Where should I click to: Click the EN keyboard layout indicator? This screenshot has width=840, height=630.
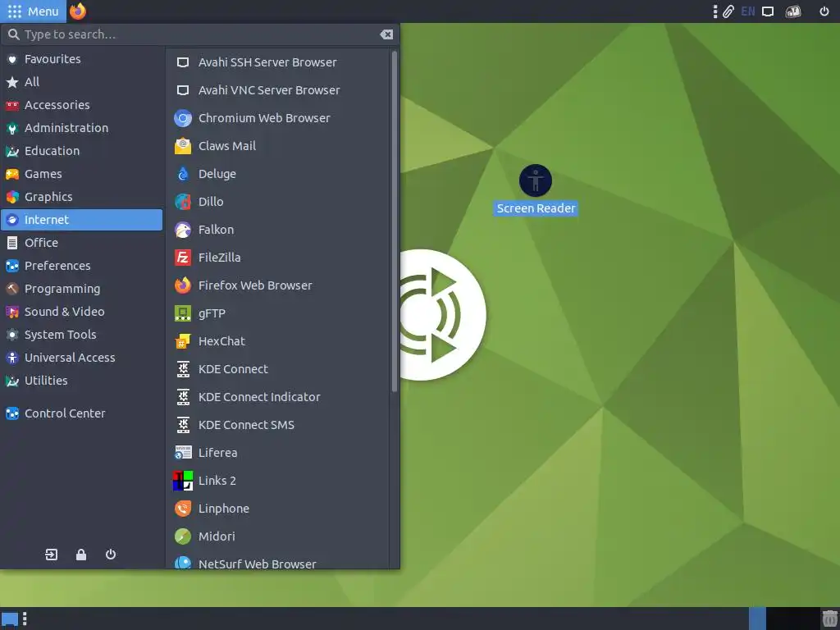(748, 11)
